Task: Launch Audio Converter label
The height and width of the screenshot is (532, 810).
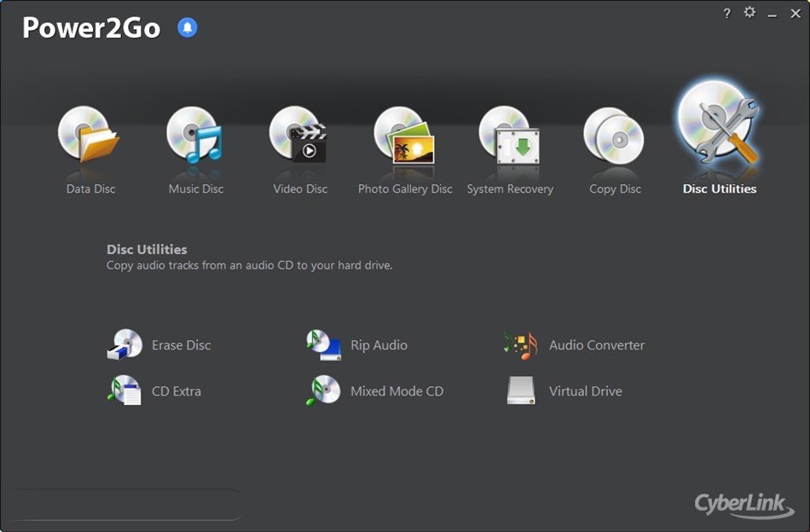Action: [x=597, y=345]
